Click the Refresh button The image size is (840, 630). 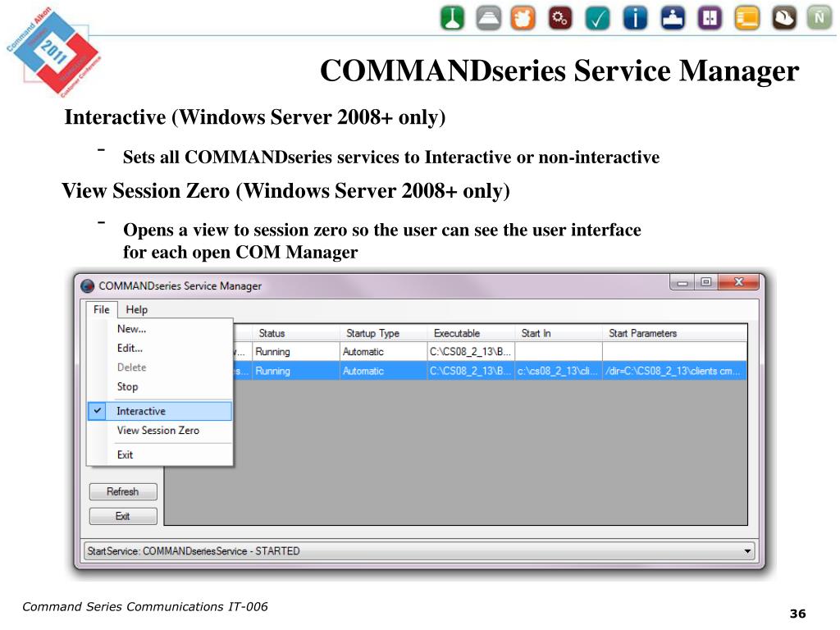click(x=123, y=492)
